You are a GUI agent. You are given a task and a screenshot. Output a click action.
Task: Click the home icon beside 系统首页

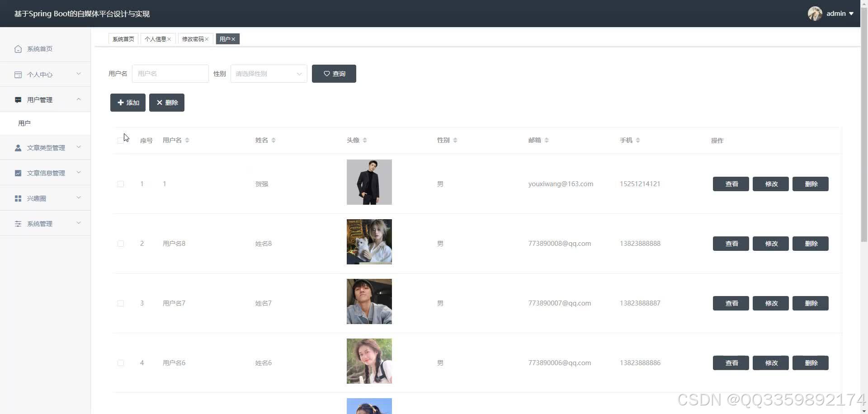(18, 49)
